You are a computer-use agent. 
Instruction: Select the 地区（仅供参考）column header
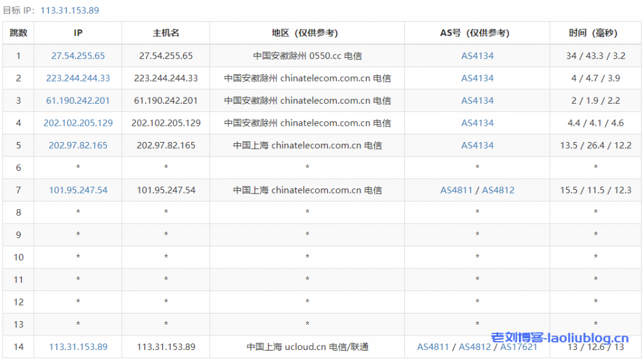[x=307, y=33]
